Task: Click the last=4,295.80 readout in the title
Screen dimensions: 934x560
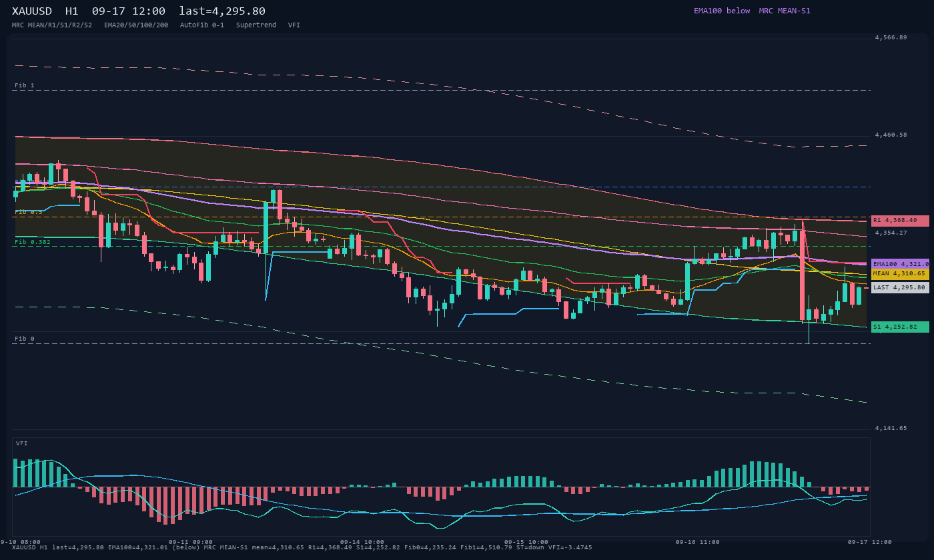Action: (222, 11)
